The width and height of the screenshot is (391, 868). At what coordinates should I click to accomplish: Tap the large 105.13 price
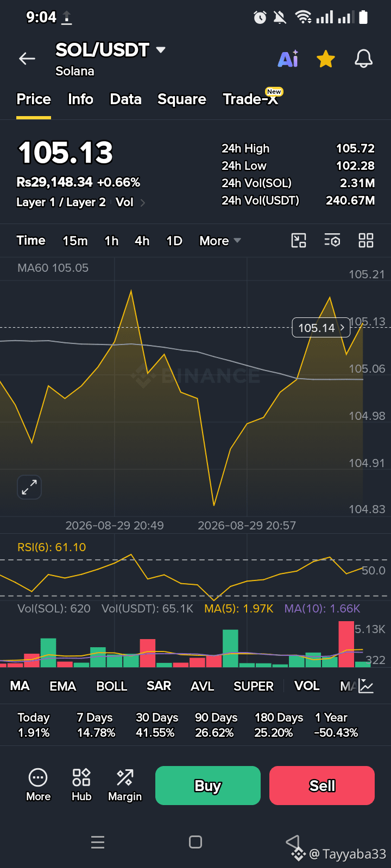[66, 152]
